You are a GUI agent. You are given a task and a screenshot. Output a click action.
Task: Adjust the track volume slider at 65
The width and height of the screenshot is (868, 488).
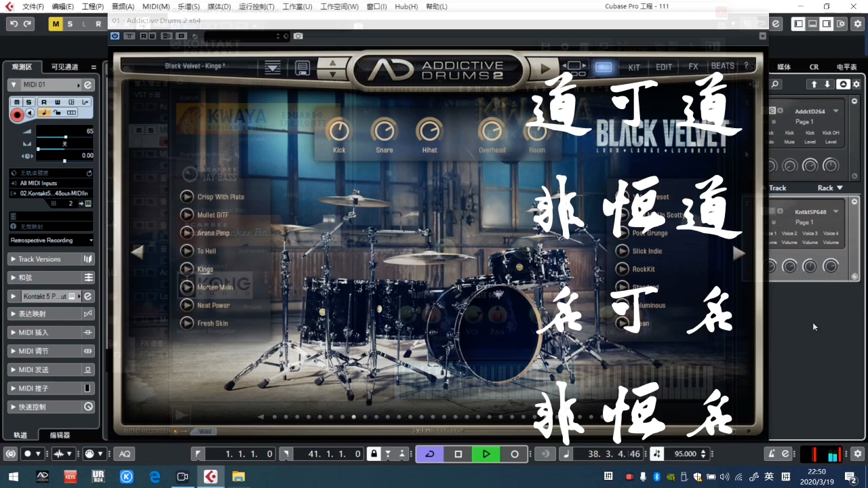(x=65, y=136)
